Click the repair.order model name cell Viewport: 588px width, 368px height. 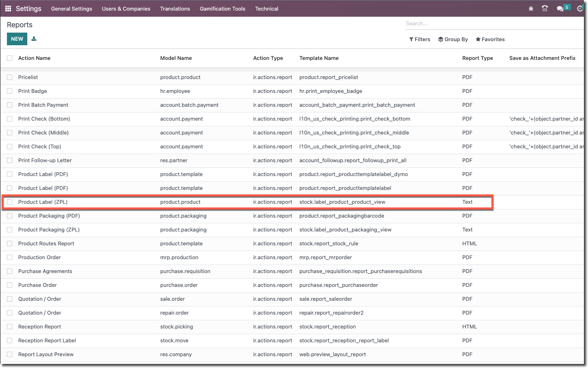coord(174,313)
